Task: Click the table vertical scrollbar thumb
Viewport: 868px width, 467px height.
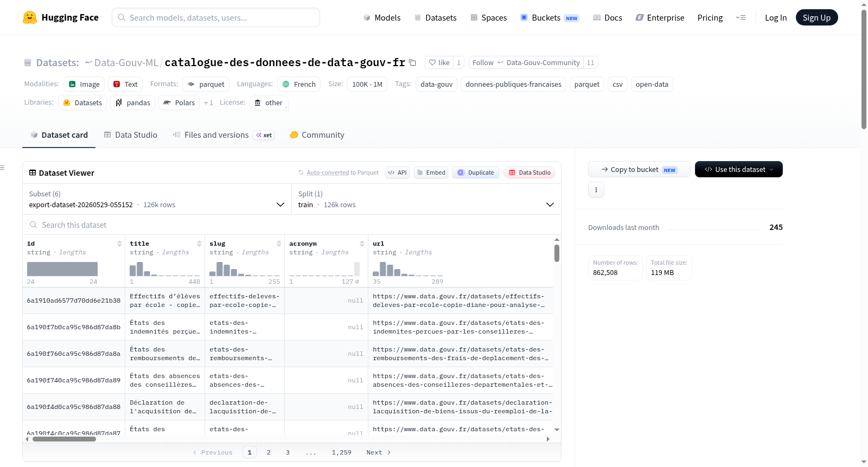Action: 557,253
